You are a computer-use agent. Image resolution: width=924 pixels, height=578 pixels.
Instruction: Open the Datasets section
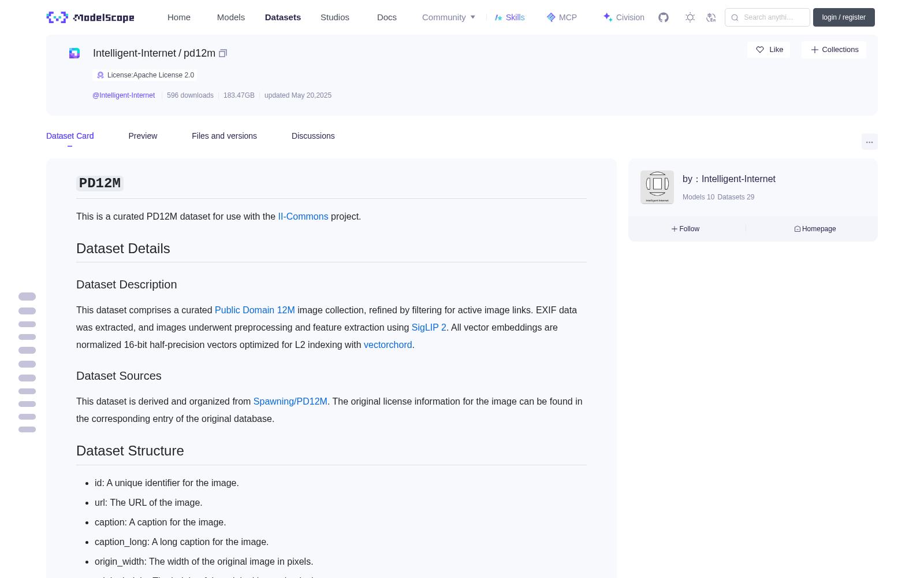283,17
